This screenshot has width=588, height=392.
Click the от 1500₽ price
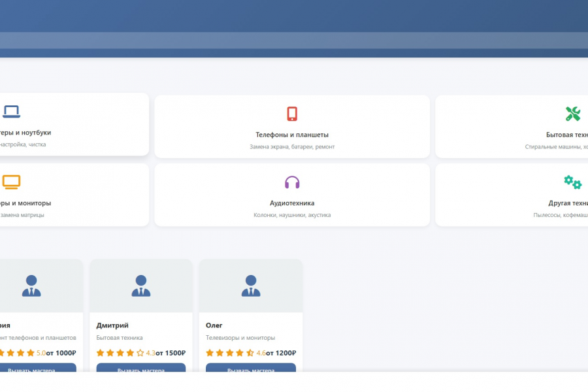click(171, 353)
